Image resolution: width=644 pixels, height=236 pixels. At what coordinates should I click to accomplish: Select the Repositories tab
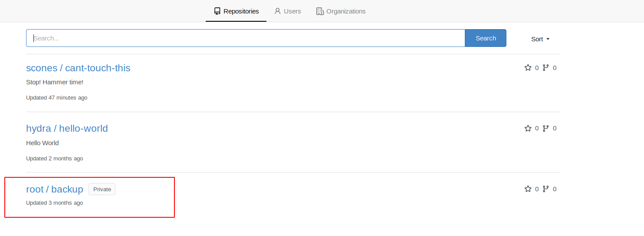click(x=236, y=11)
